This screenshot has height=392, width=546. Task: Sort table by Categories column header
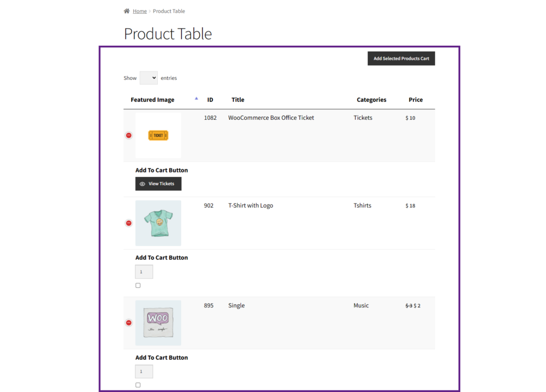[x=371, y=100]
